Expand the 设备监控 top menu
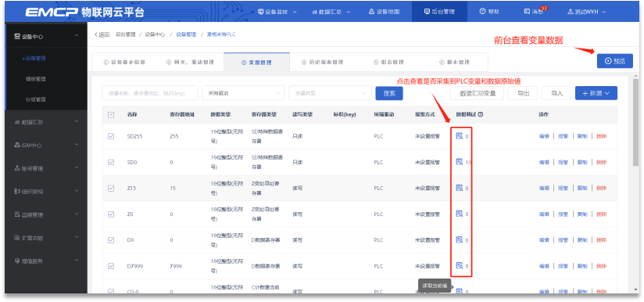Viewport: 644px width, 302px height. click(x=277, y=12)
